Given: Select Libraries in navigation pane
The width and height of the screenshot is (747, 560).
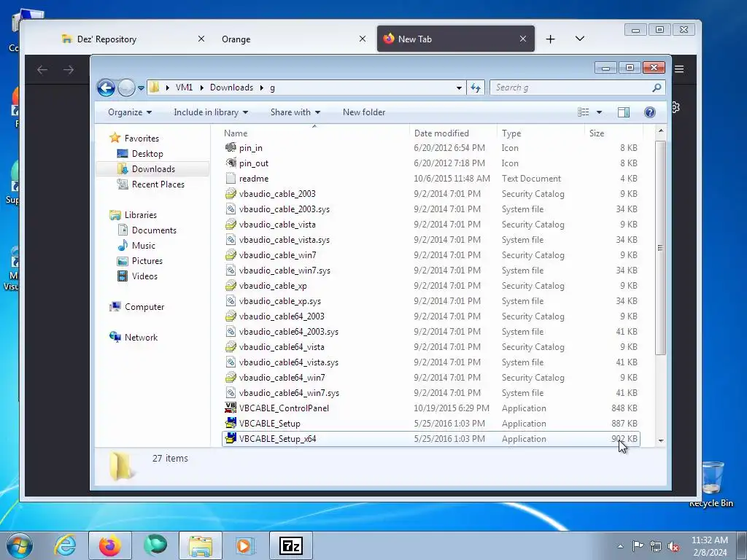Looking at the screenshot, I should point(141,215).
